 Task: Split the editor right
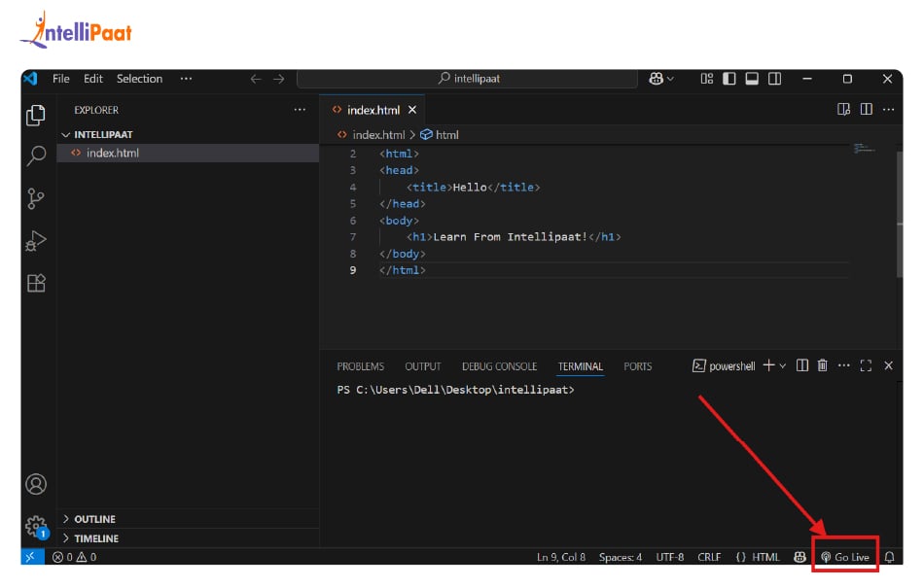[867, 110]
